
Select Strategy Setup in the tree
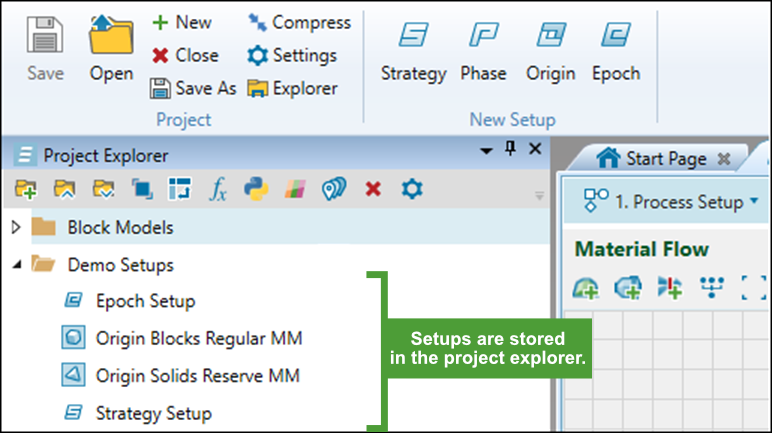[154, 413]
